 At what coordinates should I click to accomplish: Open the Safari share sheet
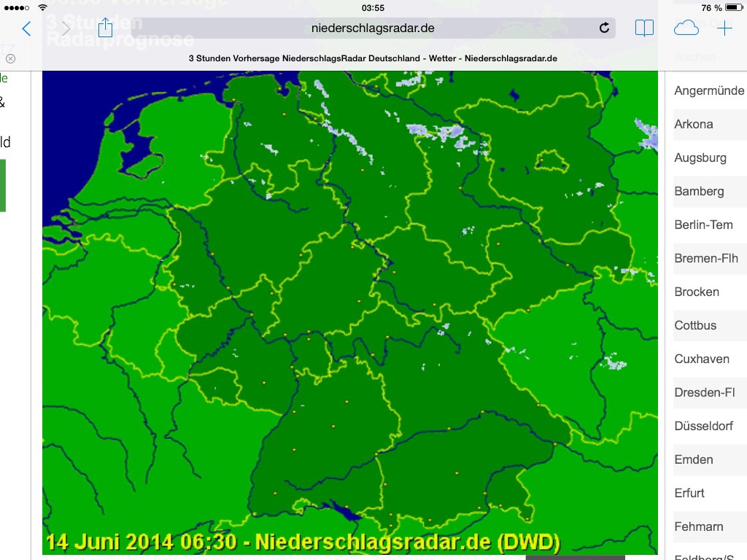coord(105,28)
